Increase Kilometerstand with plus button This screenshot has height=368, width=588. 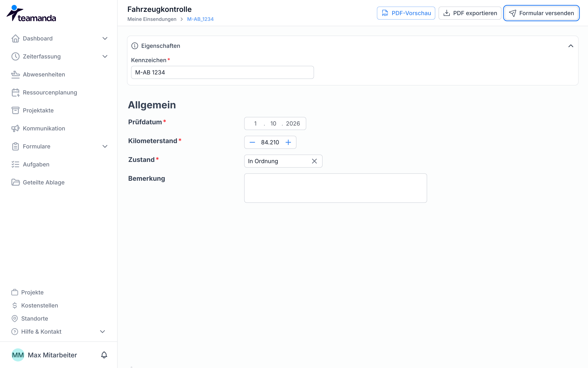tap(288, 142)
